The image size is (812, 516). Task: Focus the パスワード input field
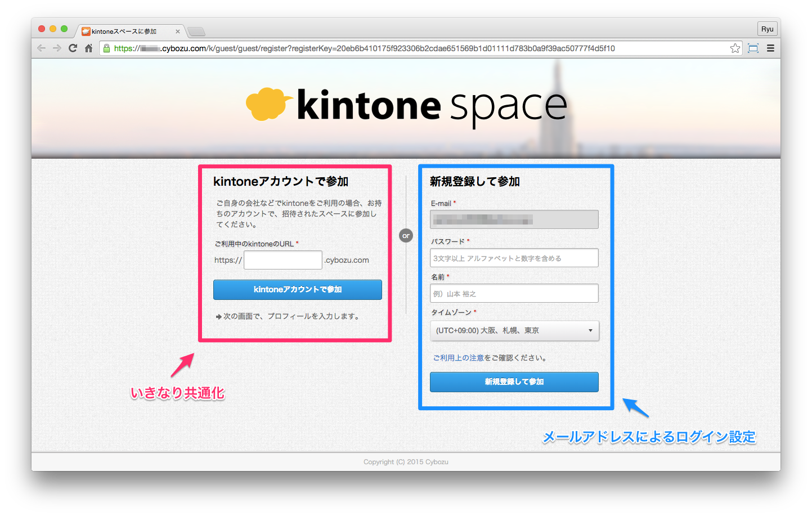coord(514,258)
